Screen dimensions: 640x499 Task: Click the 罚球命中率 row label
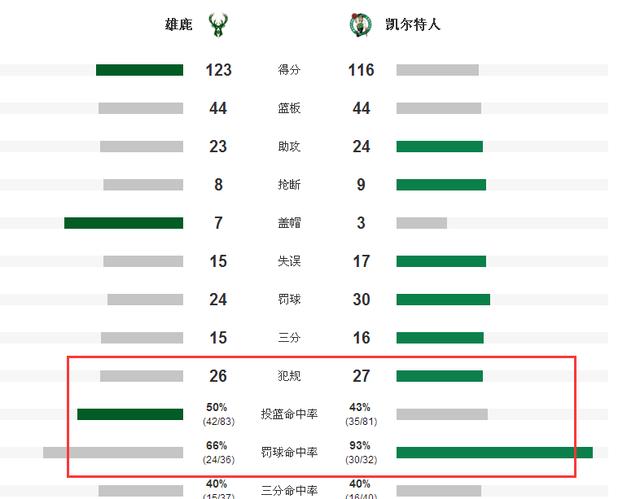click(289, 452)
